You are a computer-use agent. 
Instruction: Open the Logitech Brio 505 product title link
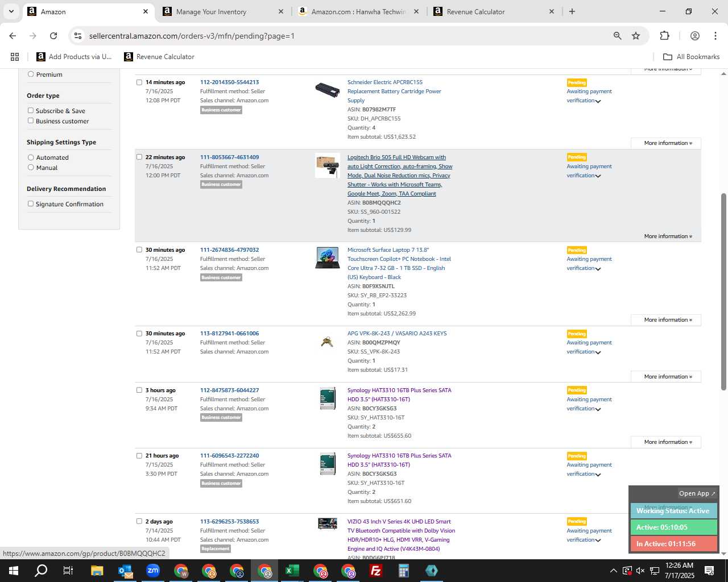pos(400,176)
